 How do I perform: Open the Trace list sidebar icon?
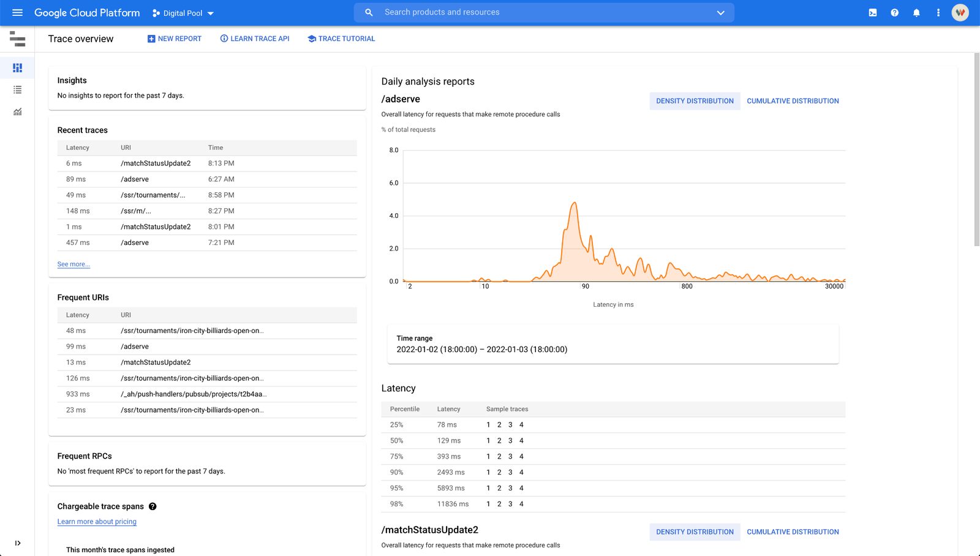18,89
